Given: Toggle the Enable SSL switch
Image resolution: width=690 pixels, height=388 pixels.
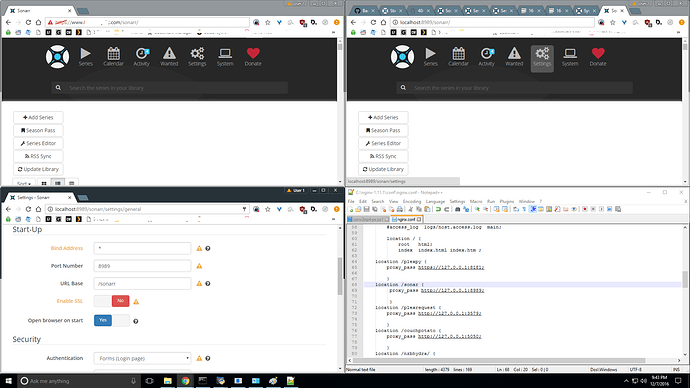Looking at the screenshot, I should tap(112, 301).
